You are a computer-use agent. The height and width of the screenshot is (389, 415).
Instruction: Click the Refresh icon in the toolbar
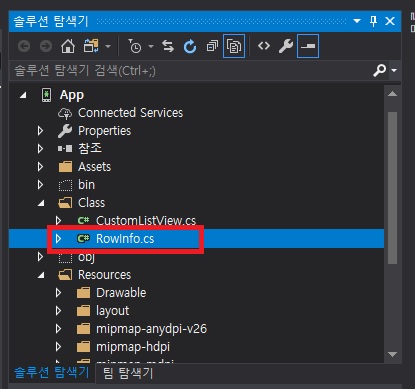click(190, 46)
